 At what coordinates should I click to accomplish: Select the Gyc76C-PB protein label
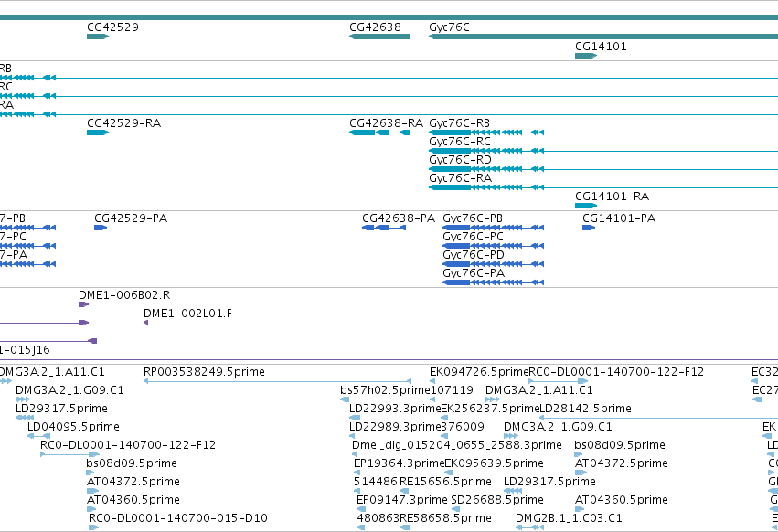pyautogui.click(x=473, y=218)
